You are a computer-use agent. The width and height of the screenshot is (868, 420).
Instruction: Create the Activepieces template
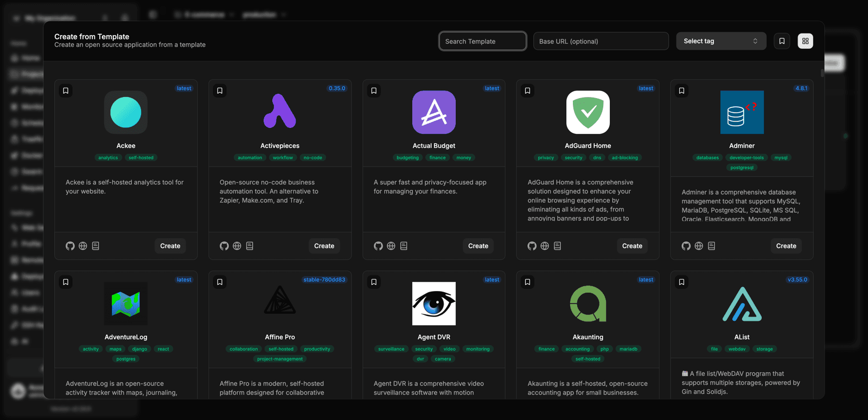point(324,246)
